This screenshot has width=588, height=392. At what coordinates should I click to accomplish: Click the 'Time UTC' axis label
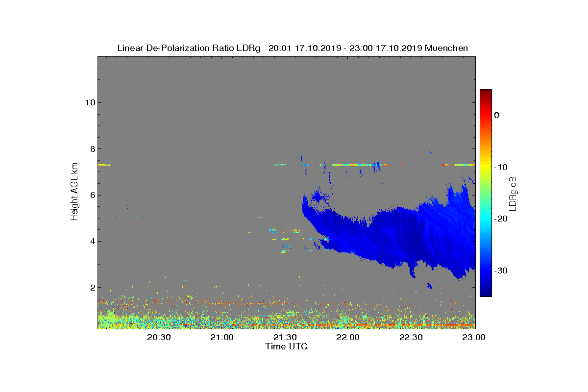click(287, 346)
